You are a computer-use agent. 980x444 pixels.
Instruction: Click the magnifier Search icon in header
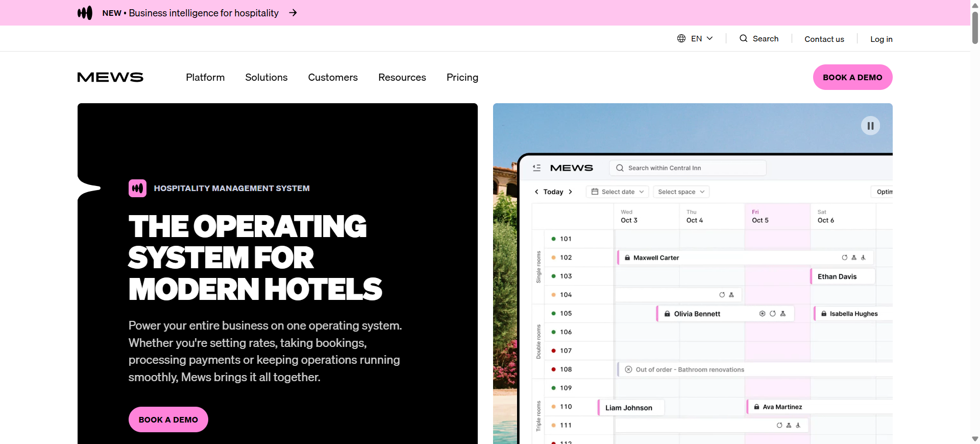pos(744,38)
